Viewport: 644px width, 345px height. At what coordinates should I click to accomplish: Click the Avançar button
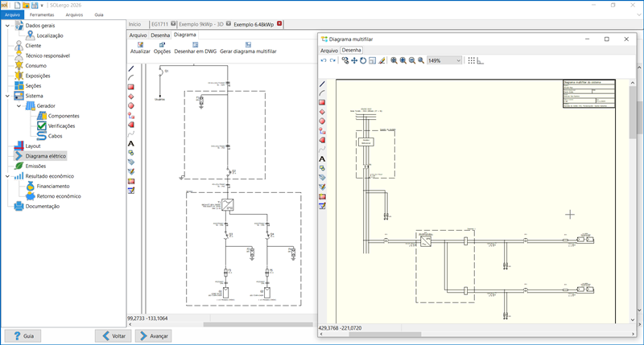[153, 335]
